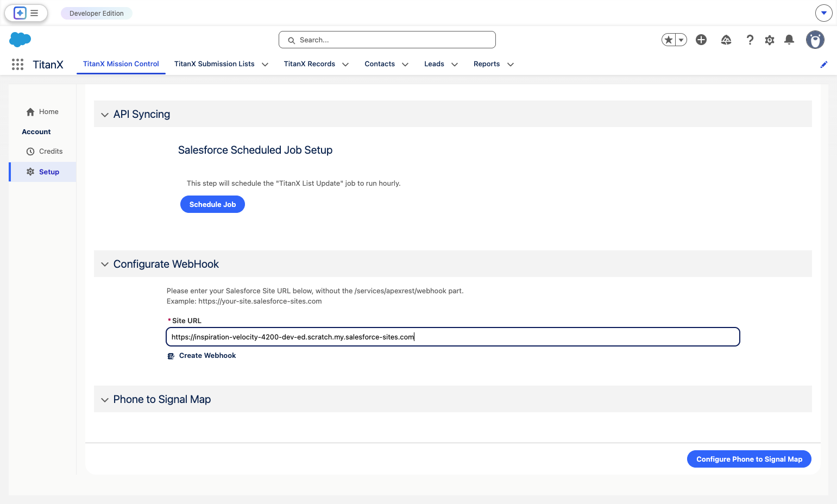The width and height of the screenshot is (837, 504).
Task: Open the App Launcher grid icon
Action: coord(17,64)
